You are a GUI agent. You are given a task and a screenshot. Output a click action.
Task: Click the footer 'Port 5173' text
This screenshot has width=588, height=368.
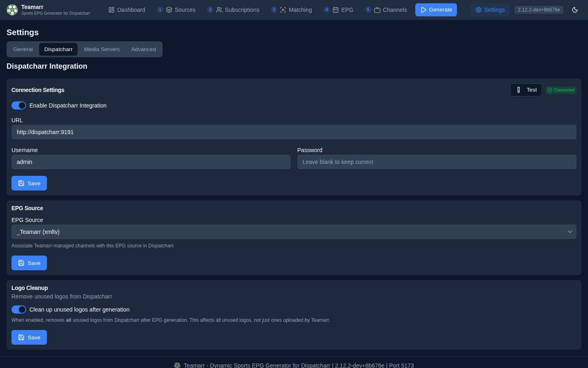pos(401,365)
